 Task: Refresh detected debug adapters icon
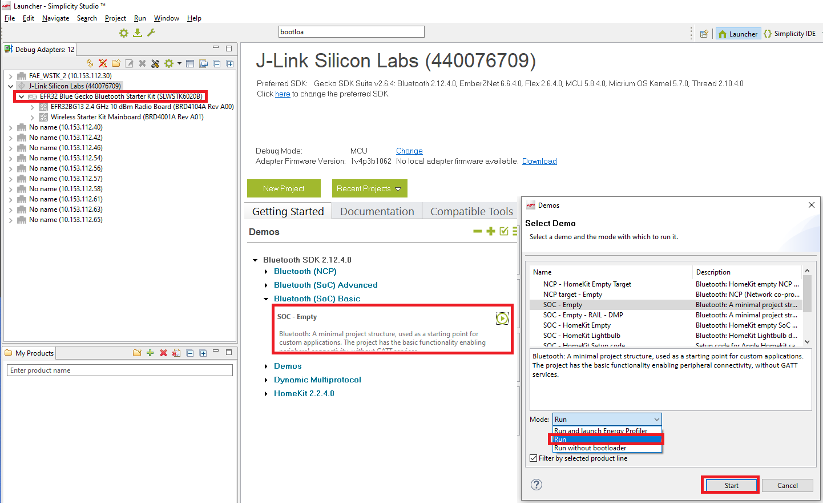[x=90, y=63]
